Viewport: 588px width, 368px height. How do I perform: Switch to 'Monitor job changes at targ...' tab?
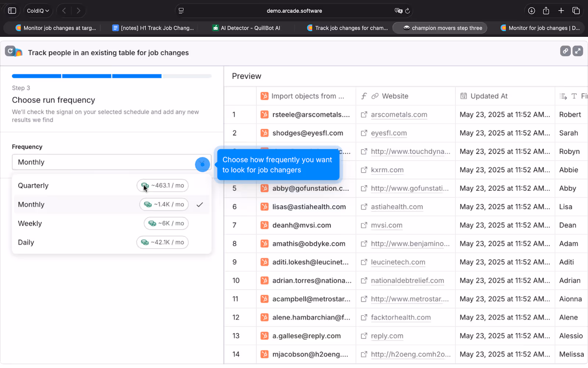[x=56, y=28]
